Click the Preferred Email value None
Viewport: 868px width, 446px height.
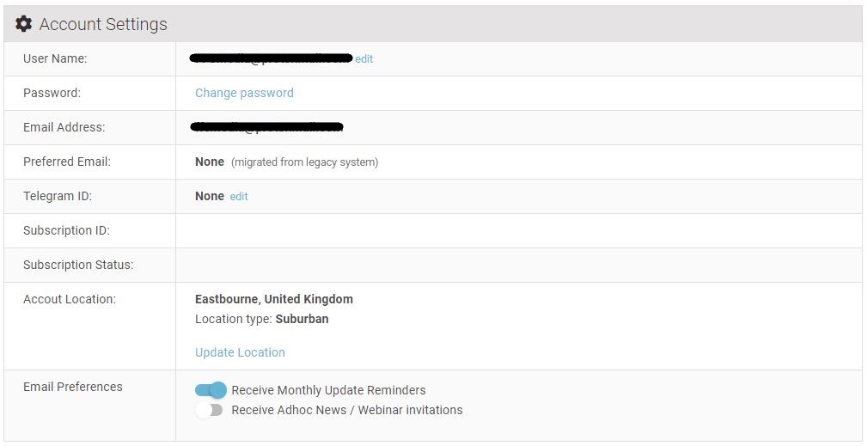coord(209,162)
